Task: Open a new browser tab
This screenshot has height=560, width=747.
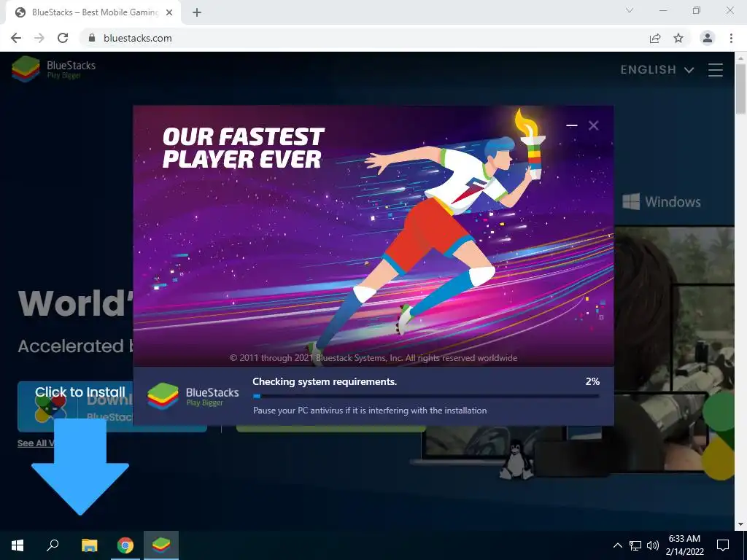Action: tap(197, 12)
